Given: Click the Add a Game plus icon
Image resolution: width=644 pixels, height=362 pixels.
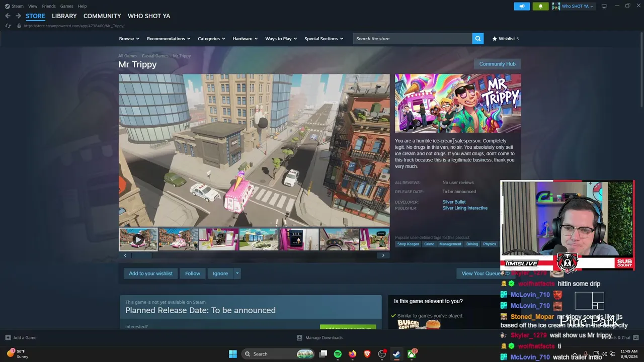Looking at the screenshot, I should [x=8, y=338].
